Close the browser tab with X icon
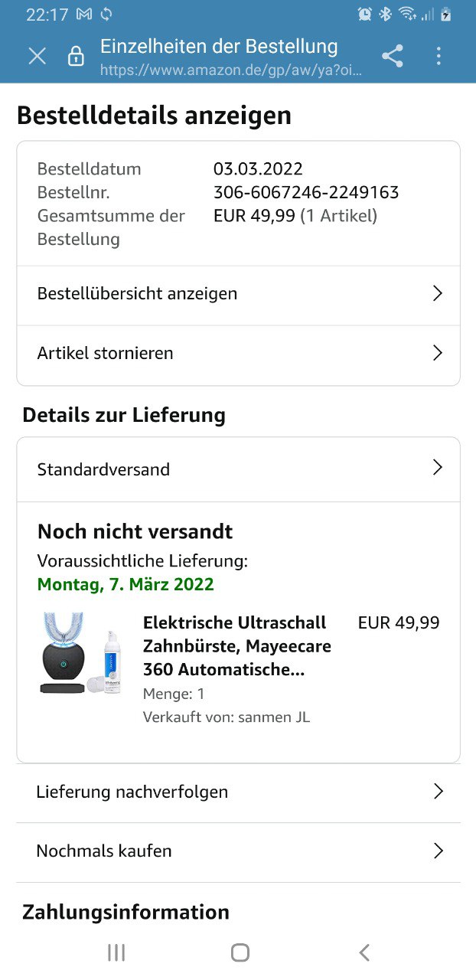 point(37,56)
